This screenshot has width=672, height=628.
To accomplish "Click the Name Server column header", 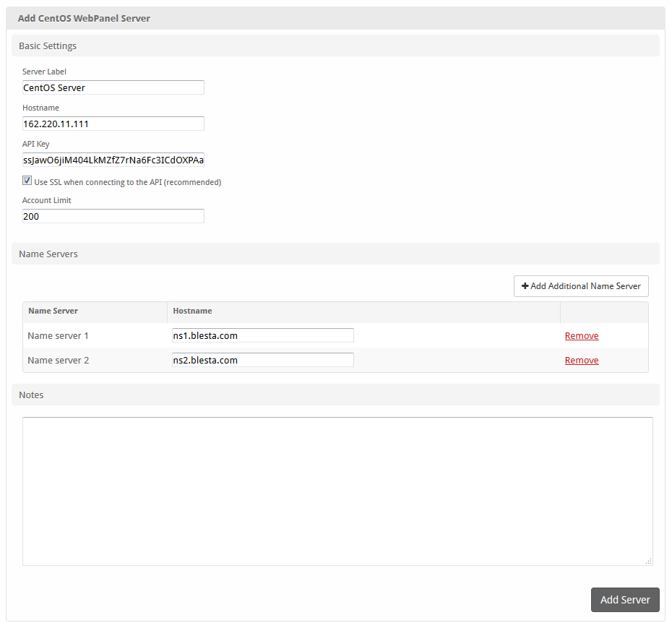I will pos(53,311).
